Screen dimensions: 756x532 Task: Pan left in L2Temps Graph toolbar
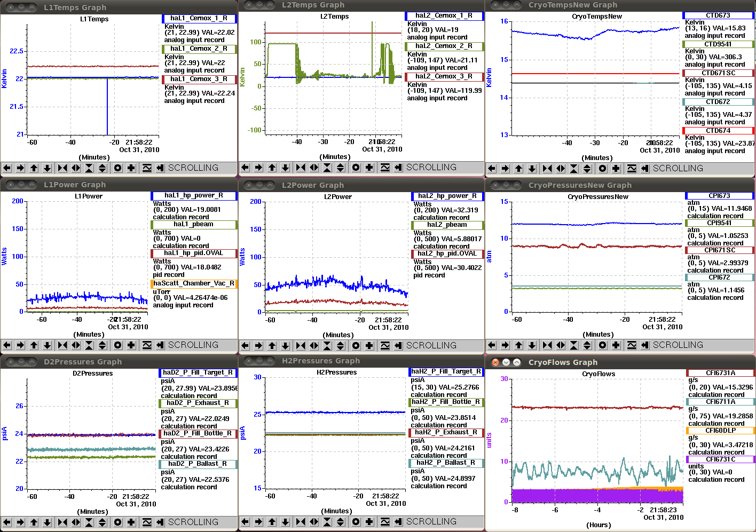(x=245, y=168)
